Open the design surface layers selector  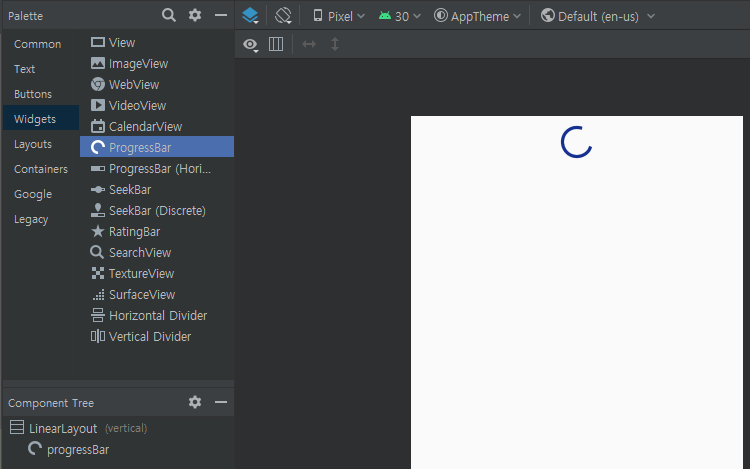click(250, 16)
